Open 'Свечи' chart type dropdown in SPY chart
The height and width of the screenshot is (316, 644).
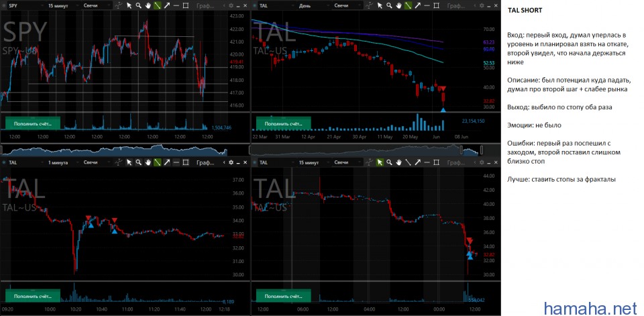click(97, 5)
